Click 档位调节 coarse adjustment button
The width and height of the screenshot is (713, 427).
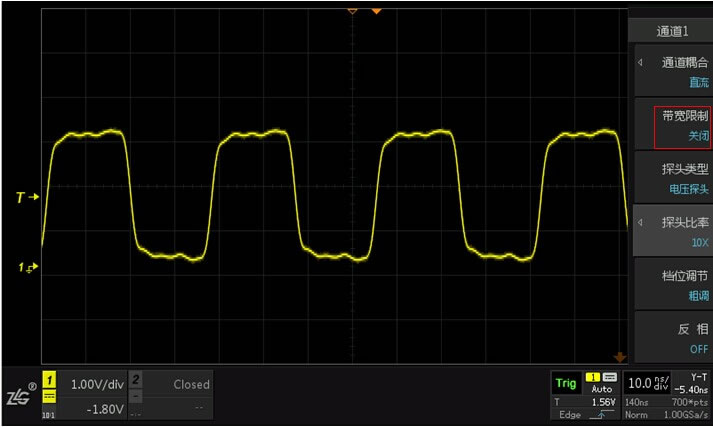672,285
